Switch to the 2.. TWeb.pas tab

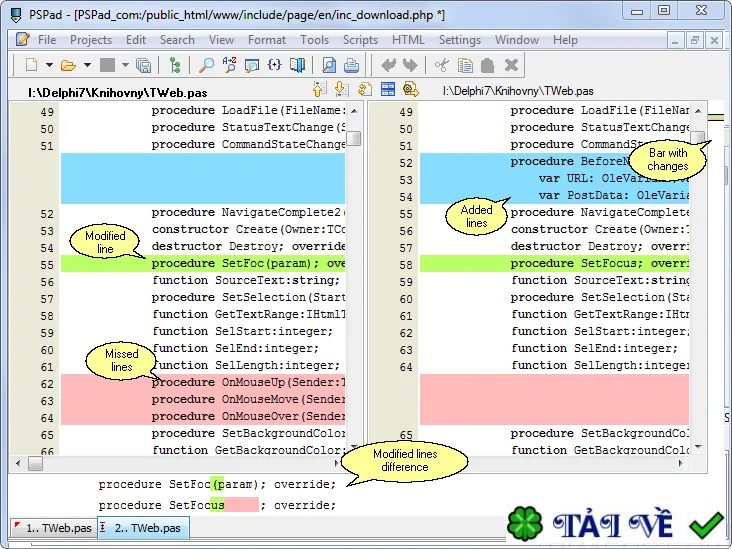point(143,528)
